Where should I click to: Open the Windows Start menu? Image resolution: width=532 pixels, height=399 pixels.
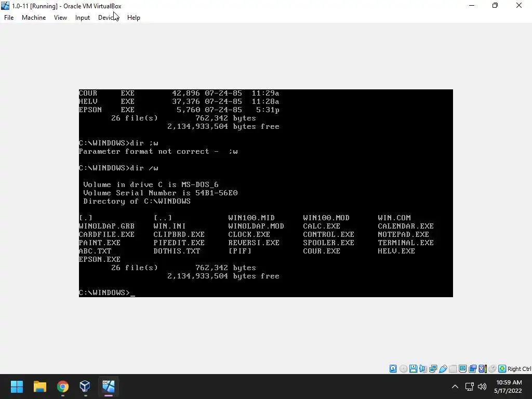pos(17,387)
